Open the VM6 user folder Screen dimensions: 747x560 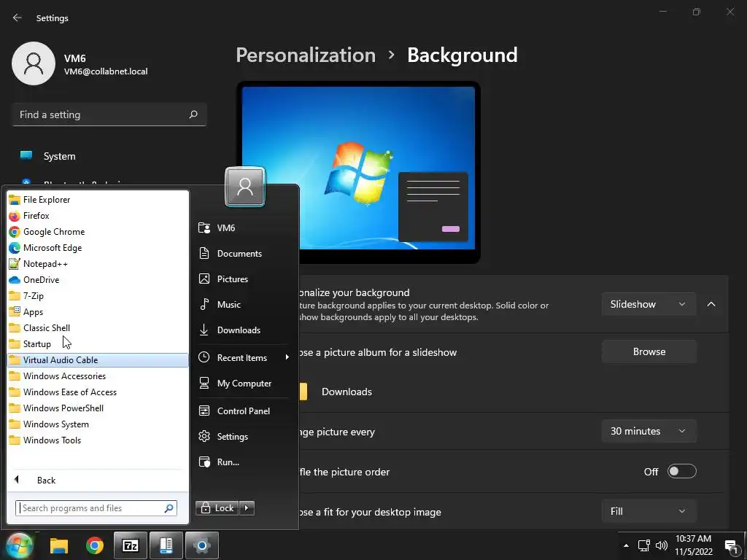tap(243, 228)
